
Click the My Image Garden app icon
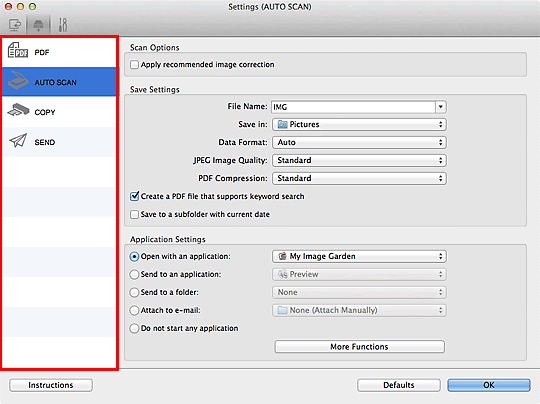pos(282,256)
